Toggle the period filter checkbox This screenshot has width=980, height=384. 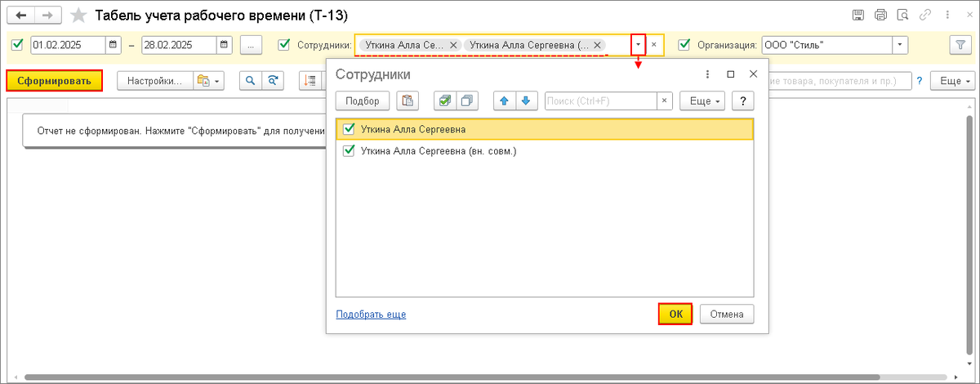click(17, 45)
